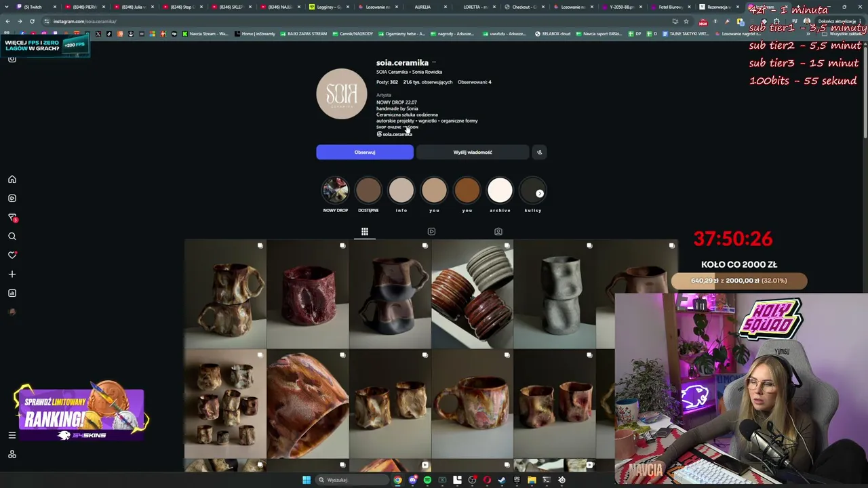Click the donation goal progress bar

click(x=739, y=281)
